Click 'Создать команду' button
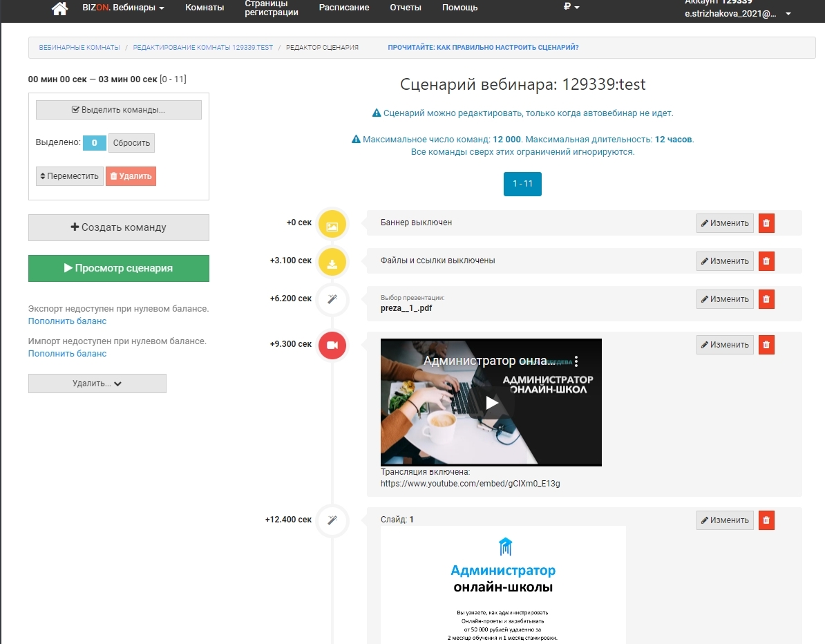 point(119,227)
